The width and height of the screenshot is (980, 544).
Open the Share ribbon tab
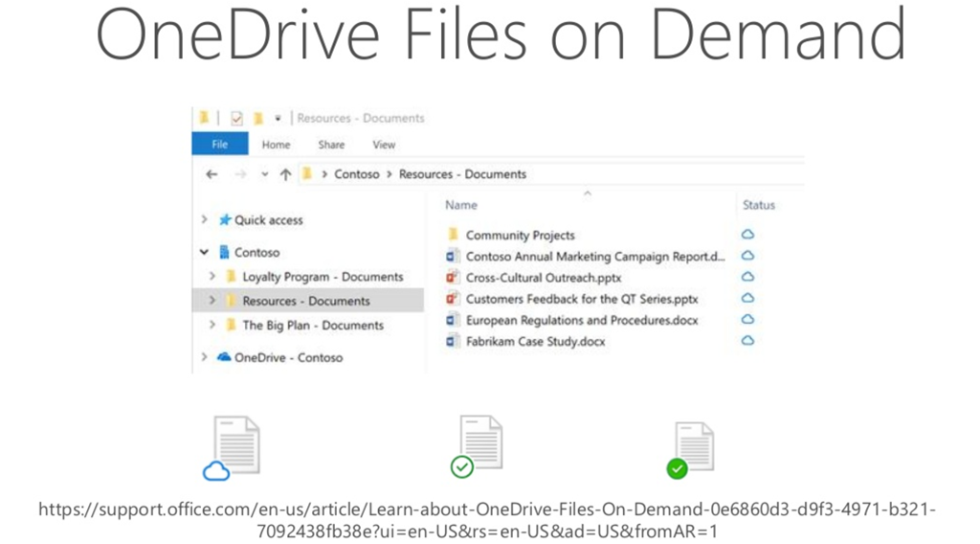click(331, 145)
